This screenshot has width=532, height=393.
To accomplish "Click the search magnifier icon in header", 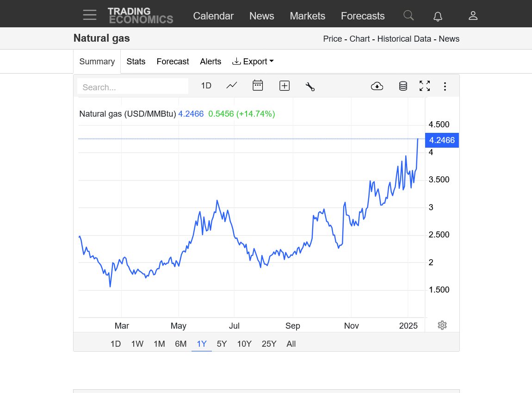I will coord(408,15).
